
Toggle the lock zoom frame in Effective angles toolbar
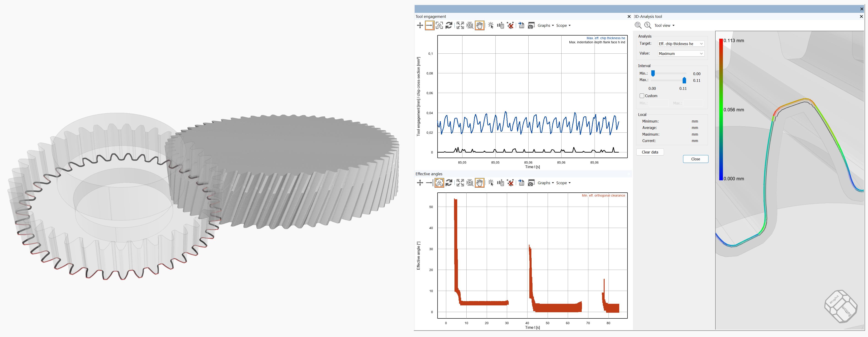[439, 183]
